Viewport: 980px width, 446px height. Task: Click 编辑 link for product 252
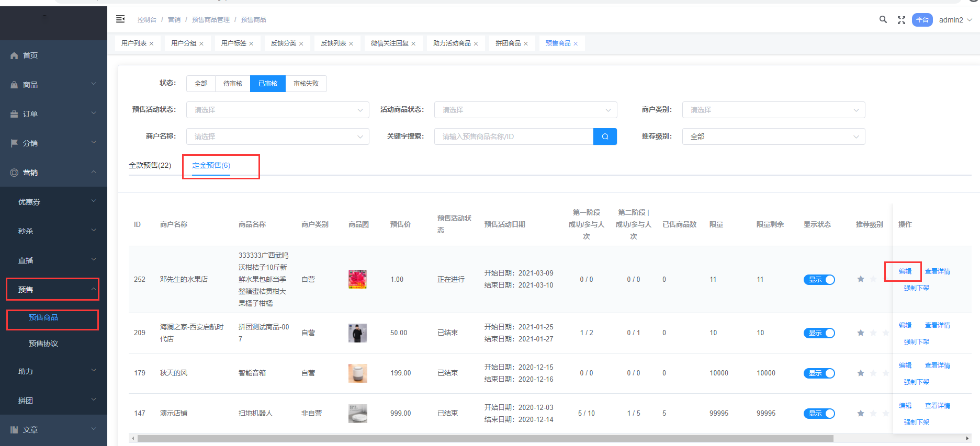[905, 271]
